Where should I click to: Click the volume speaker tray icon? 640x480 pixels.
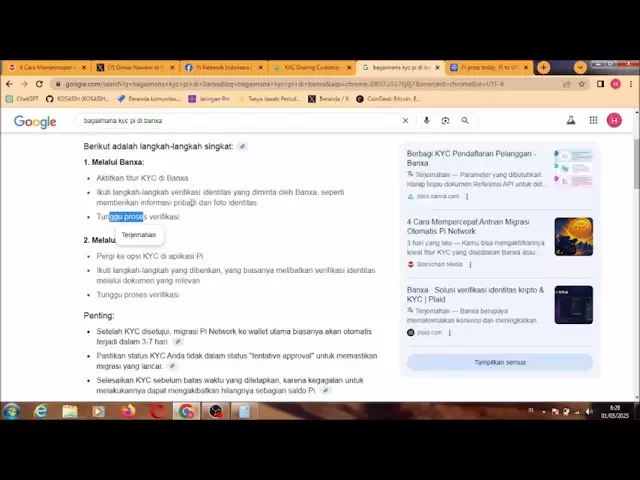pyautogui.click(x=588, y=412)
